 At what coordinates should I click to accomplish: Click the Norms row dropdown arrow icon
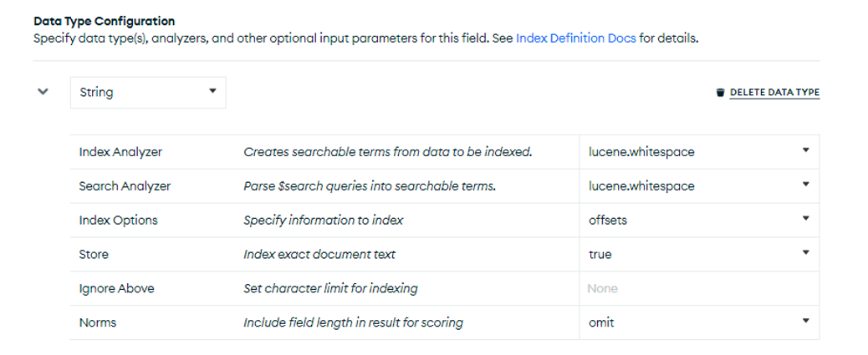[806, 321]
